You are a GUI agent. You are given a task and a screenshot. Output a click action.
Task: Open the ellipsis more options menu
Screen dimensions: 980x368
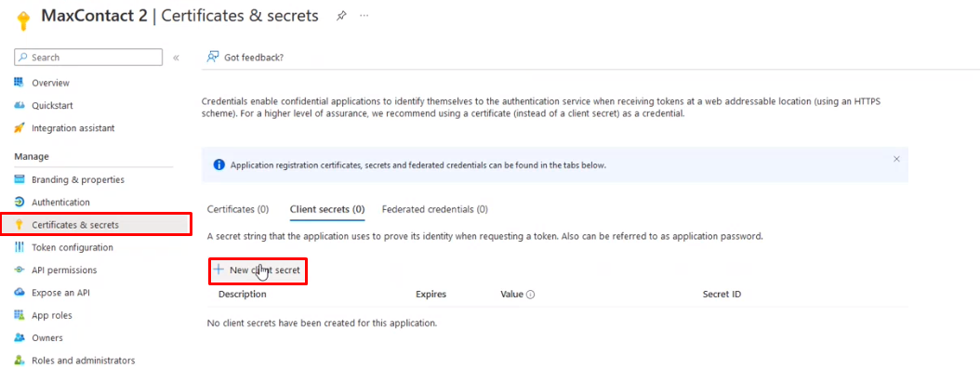364,16
